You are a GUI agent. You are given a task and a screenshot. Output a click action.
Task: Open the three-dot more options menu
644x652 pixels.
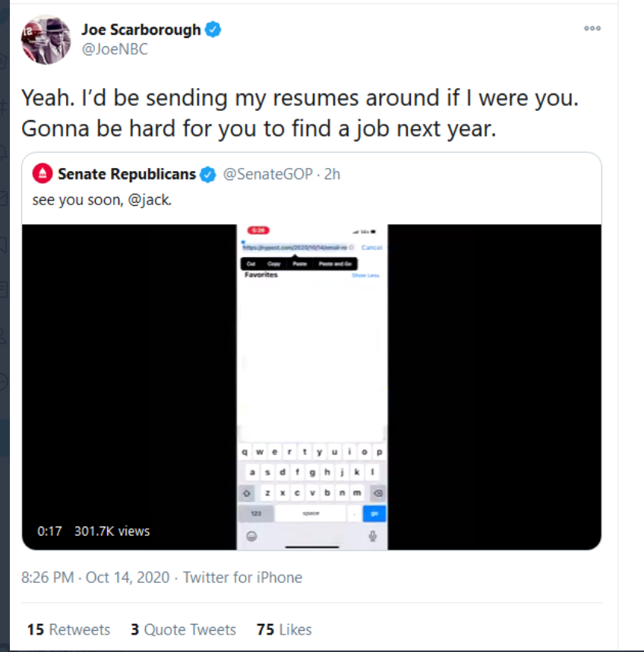pyautogui.click(x=592, y=28)
